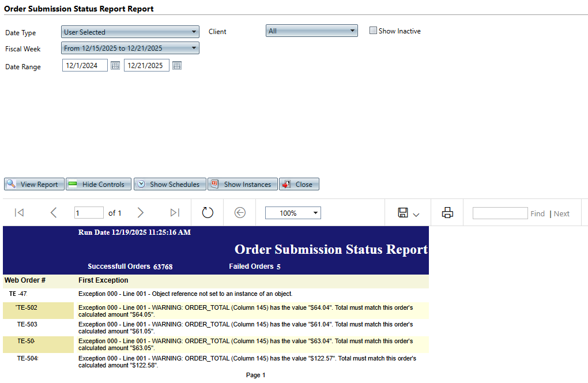Open Show Schedules
Viewport: 588px width, 383px height.
point(169,185)
